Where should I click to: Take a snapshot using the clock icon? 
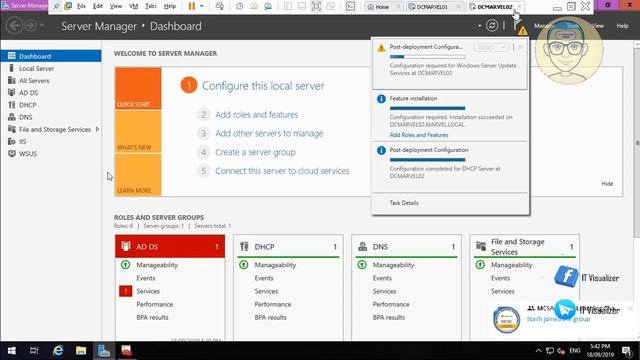(x=240, y=6)
